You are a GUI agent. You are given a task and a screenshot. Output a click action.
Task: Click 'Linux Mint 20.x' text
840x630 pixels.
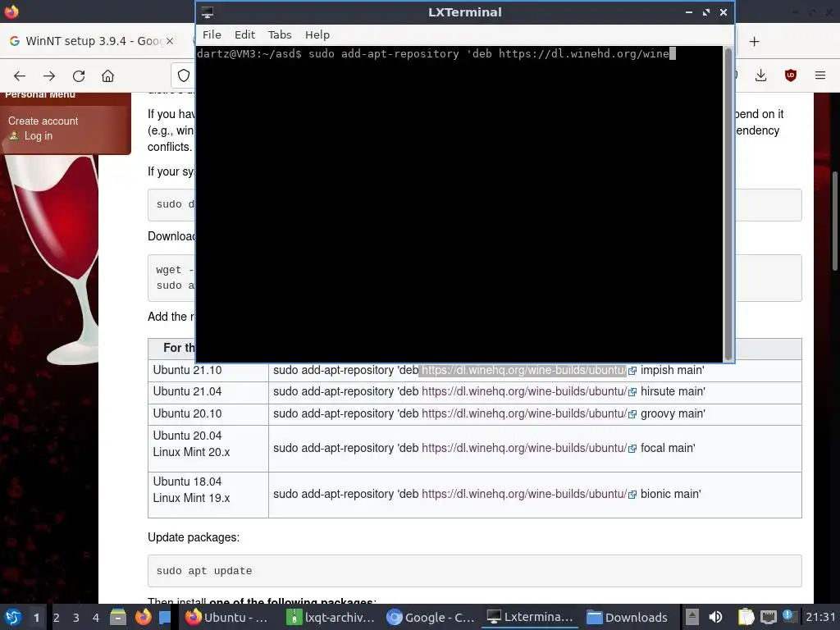coord(191,452)
